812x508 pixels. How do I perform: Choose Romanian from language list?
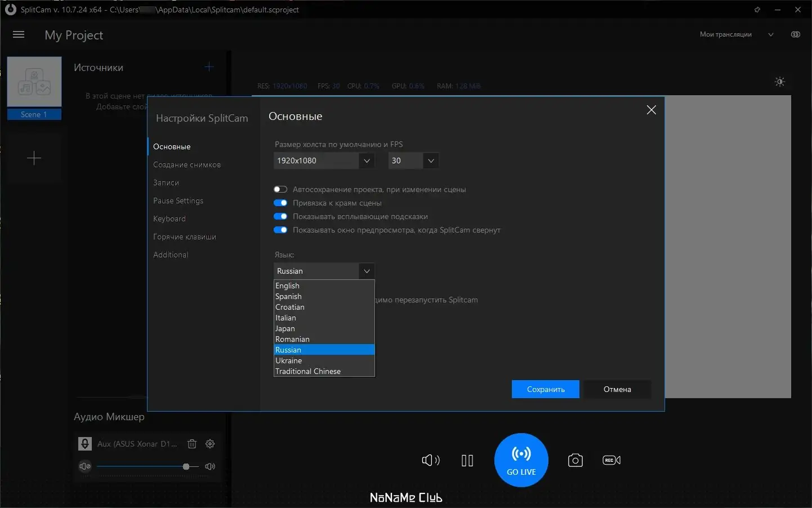tap(324, 339)
